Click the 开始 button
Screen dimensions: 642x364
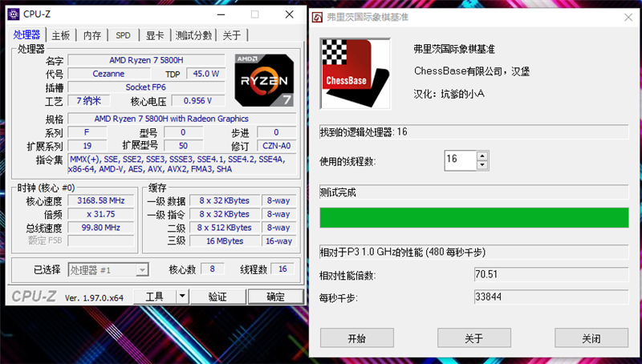coord(356,338)
